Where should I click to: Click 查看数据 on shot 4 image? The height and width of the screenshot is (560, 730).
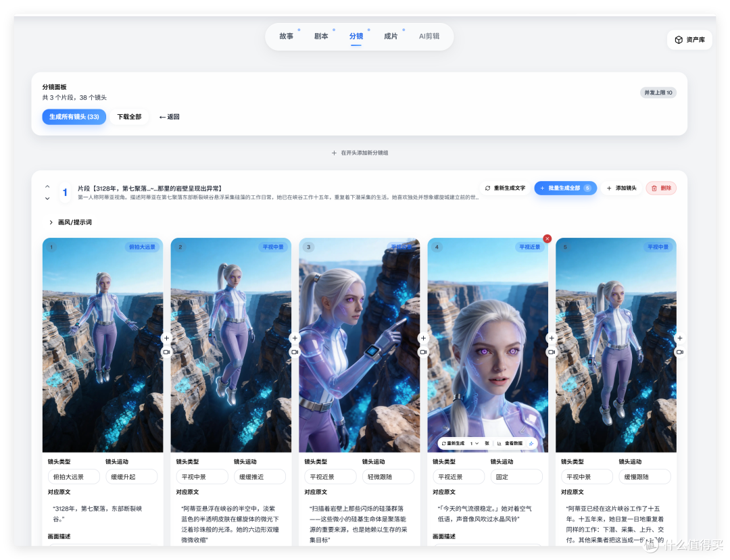pyautogui.click(x=510, y=443)
